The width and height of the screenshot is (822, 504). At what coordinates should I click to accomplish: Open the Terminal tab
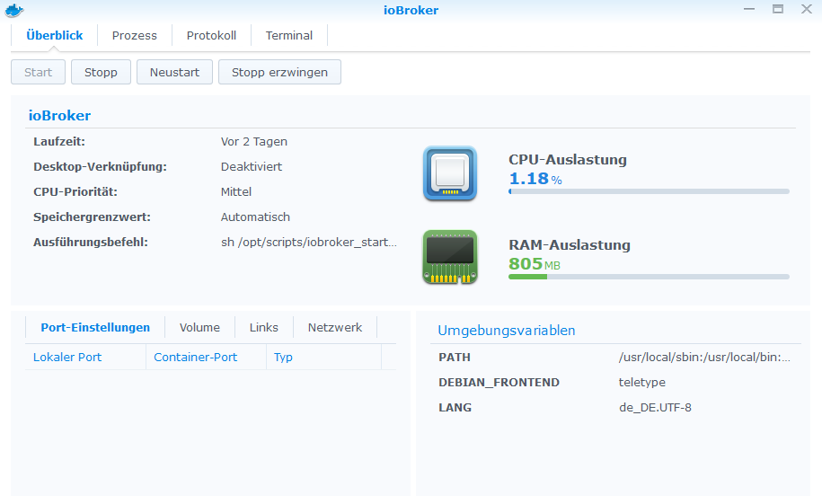coord(289,36)
